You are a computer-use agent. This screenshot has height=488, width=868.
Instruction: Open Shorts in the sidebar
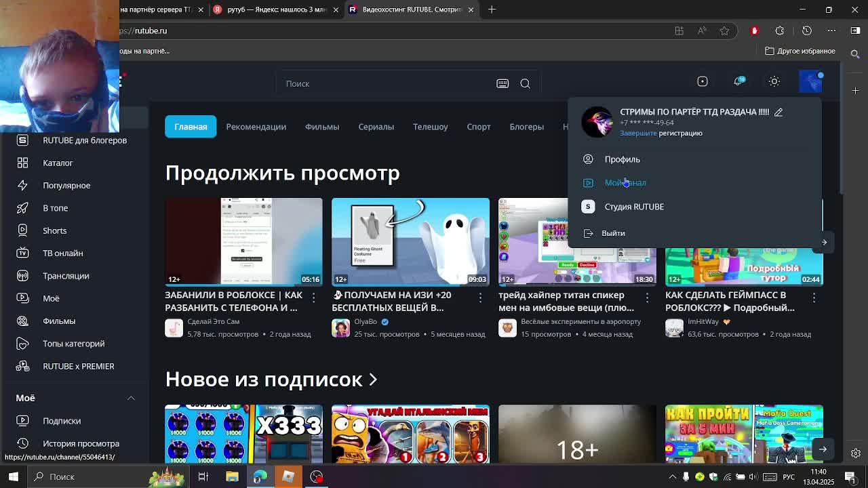(55, 230)
